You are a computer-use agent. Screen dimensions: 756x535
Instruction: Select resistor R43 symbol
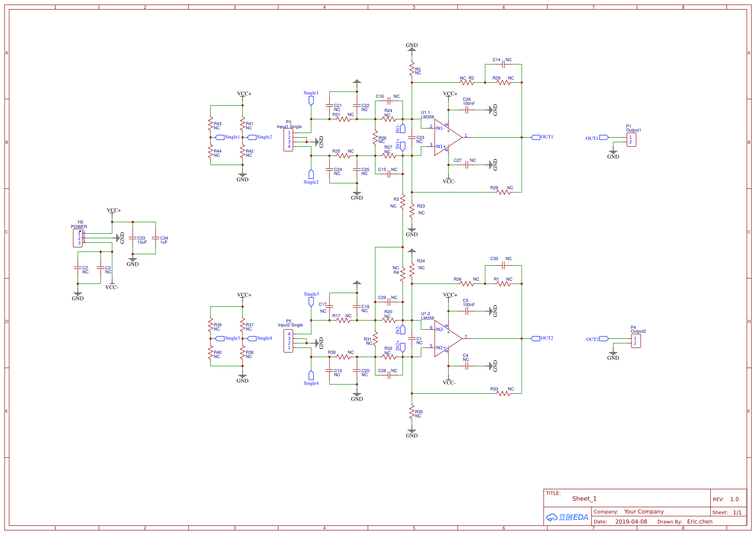tap(211, 123)
